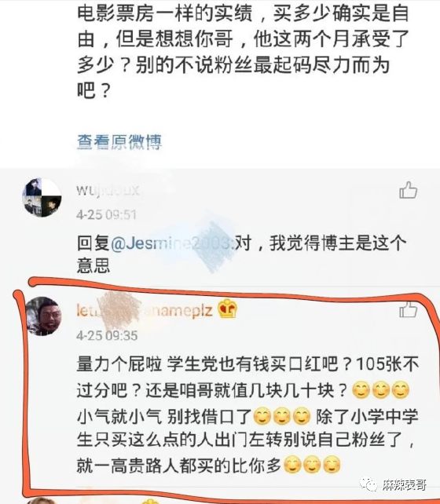Open the @Jesmine mention link
440x504 pixels.
point(174,243)
